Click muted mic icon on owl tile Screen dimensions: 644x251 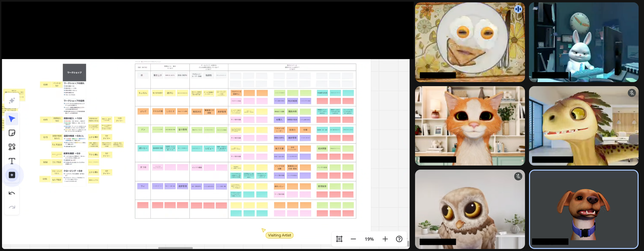(x=518, y=176)
